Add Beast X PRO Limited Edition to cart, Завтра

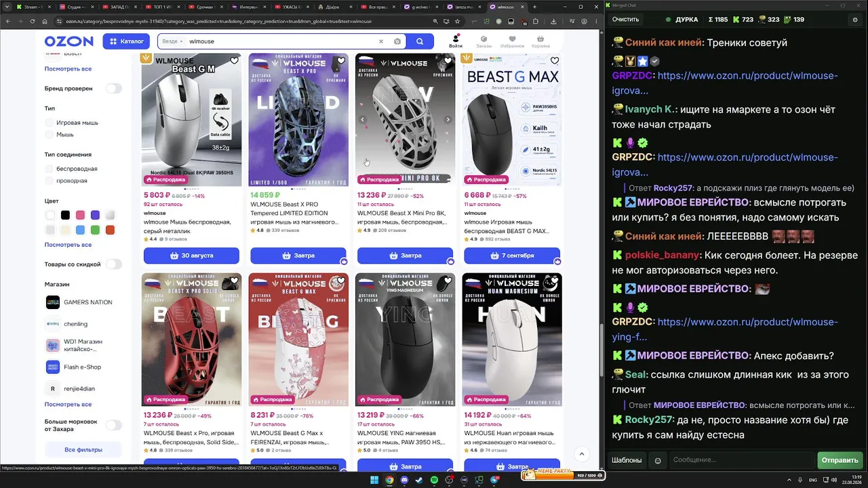click(298, 256)
